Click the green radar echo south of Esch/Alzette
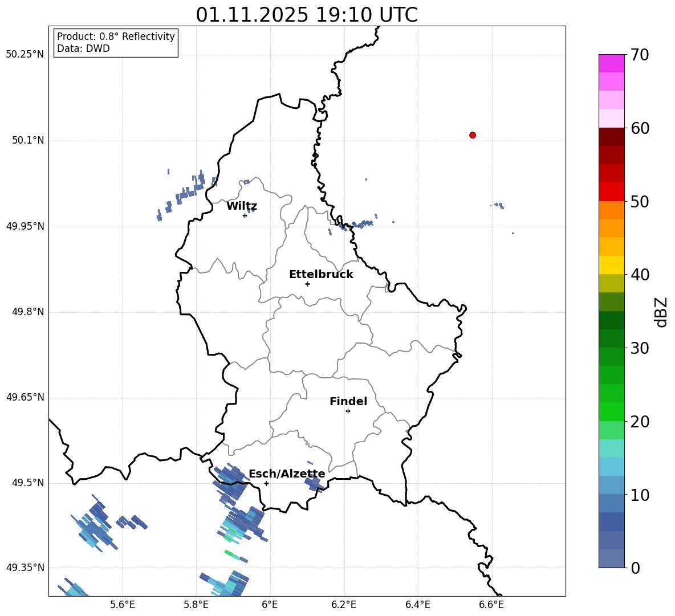This screenshot has width=675, height=616. coord(232,554)
